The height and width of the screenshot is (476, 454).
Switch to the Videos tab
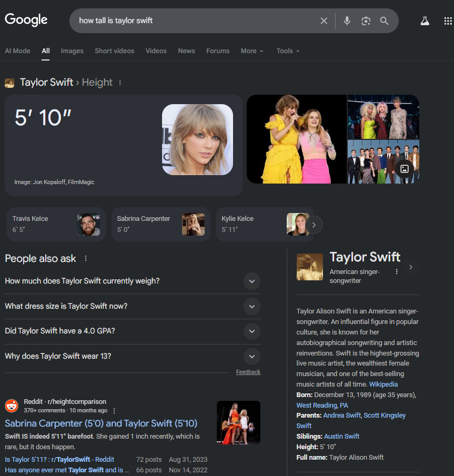click(156, 51)
